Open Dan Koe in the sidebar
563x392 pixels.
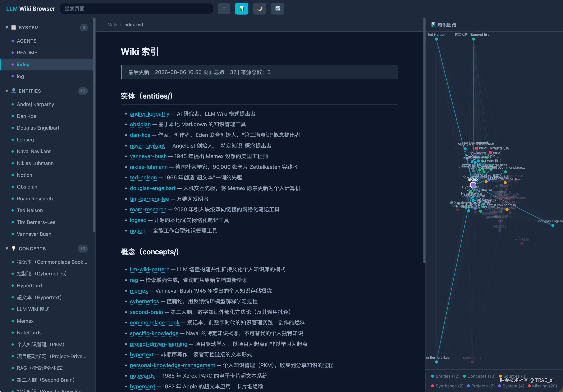47,116
